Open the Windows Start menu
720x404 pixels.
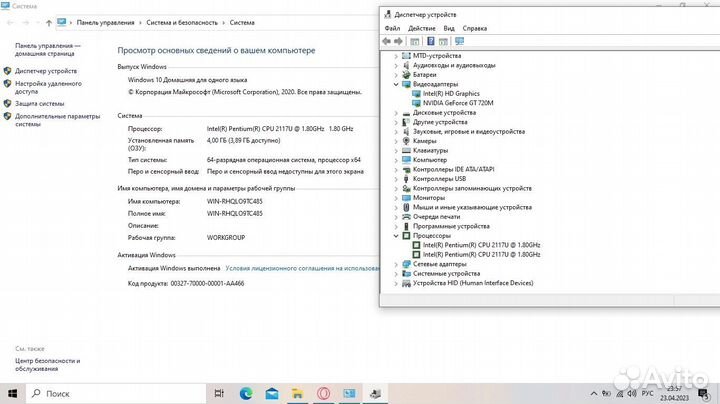12,393
